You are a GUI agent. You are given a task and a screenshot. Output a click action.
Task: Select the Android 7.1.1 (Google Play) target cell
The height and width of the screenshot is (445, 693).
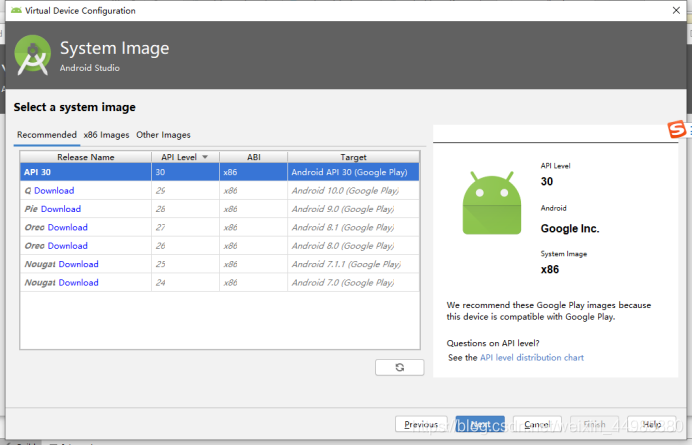pos(353,264)
